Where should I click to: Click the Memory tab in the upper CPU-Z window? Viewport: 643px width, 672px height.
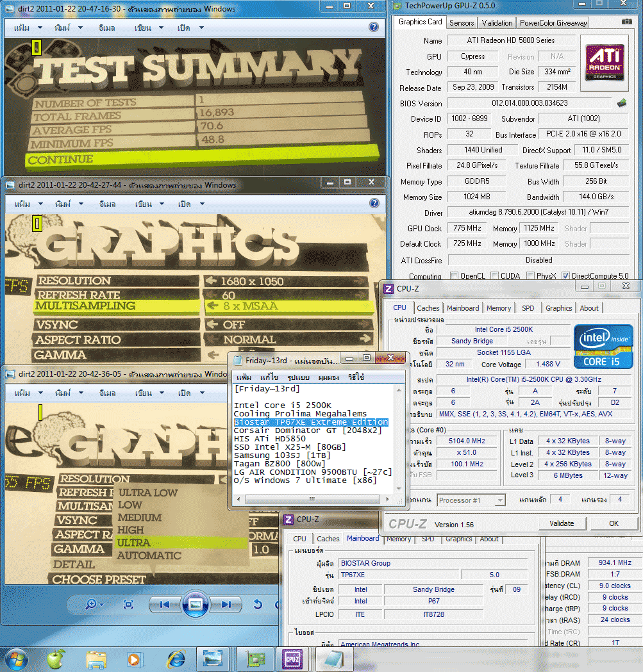click(x=499, y=307)
